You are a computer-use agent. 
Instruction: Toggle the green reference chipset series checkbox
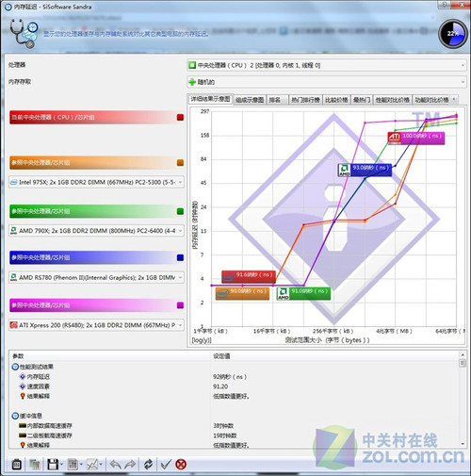180,211
